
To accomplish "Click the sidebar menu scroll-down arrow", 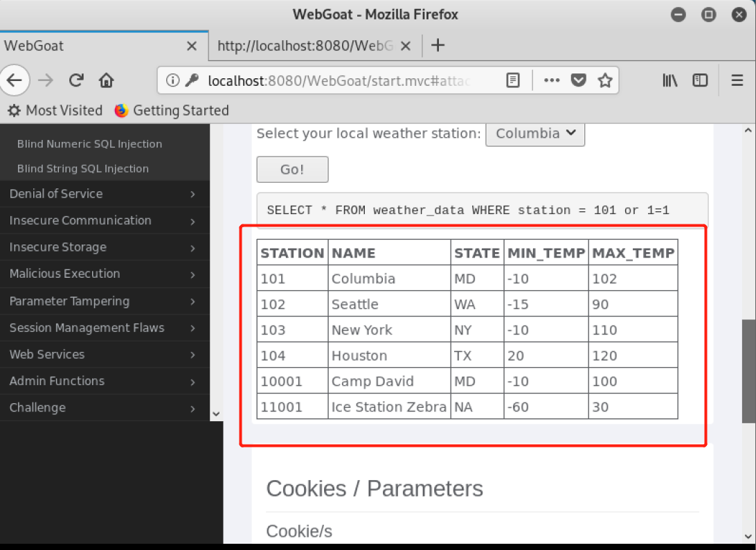I will pyautogui.click(x=216, y=414).
